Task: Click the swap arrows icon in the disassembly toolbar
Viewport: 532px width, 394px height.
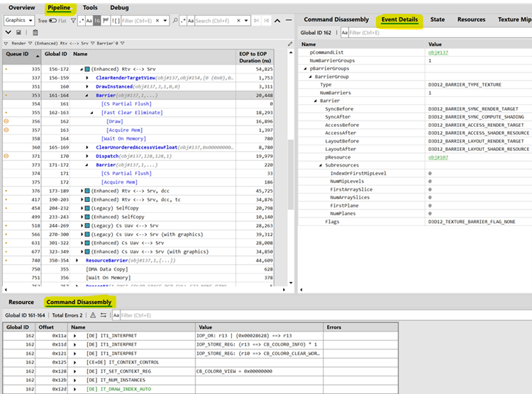Action: click(103, 315)
